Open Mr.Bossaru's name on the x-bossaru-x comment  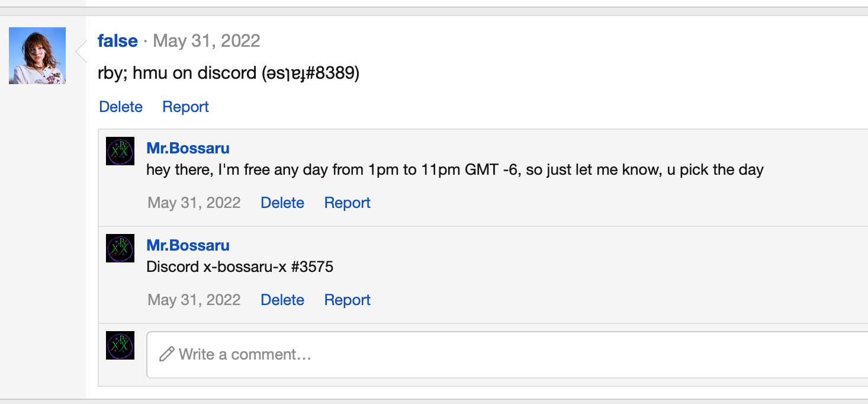pos(188,245)
